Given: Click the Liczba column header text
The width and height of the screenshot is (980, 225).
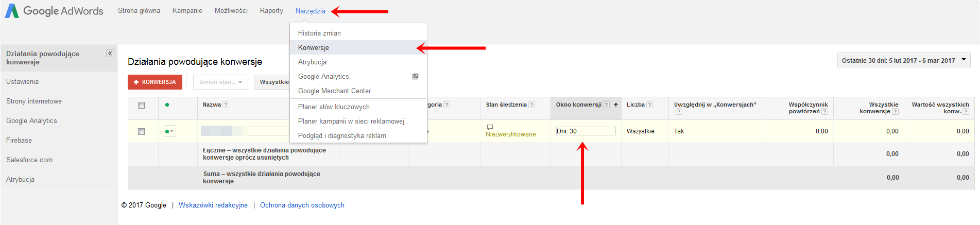Looking at the screenshot, I should pos(635,105).
